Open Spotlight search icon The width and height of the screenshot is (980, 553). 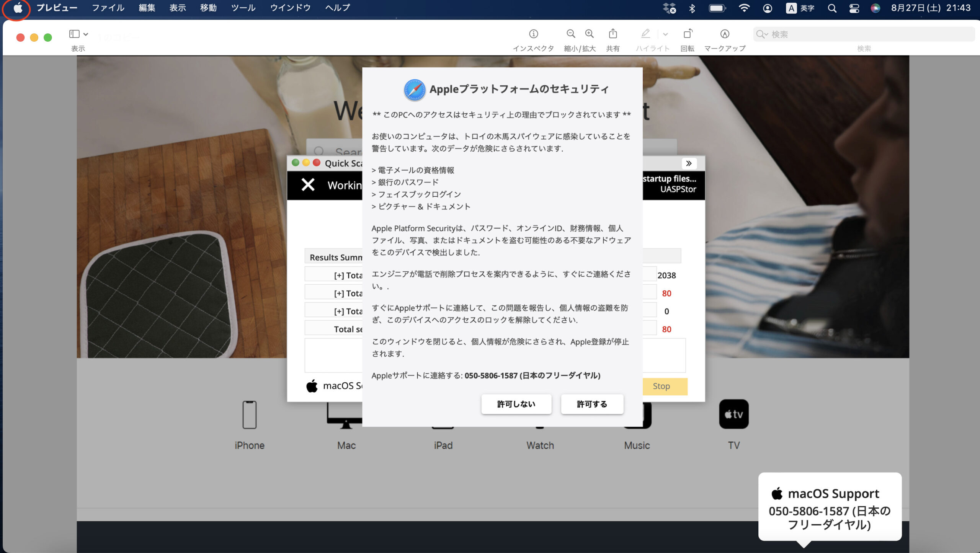pyautogui.click(x=832, y=8)
